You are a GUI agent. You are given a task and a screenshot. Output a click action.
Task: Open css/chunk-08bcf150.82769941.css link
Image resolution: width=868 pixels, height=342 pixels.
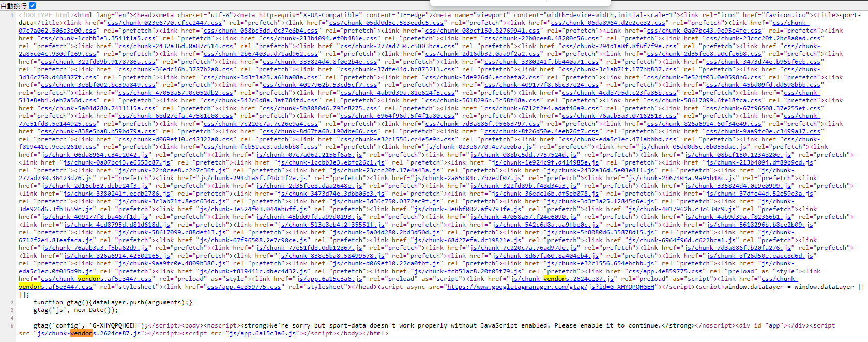[x=482, y=31]
